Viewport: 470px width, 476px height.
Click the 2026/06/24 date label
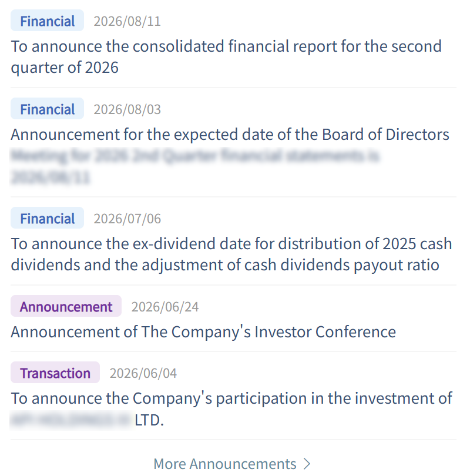point(164,307)
